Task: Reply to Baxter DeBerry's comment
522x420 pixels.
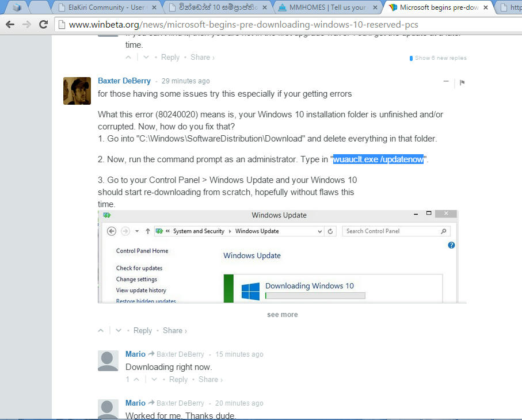Action: pos(143,330)
